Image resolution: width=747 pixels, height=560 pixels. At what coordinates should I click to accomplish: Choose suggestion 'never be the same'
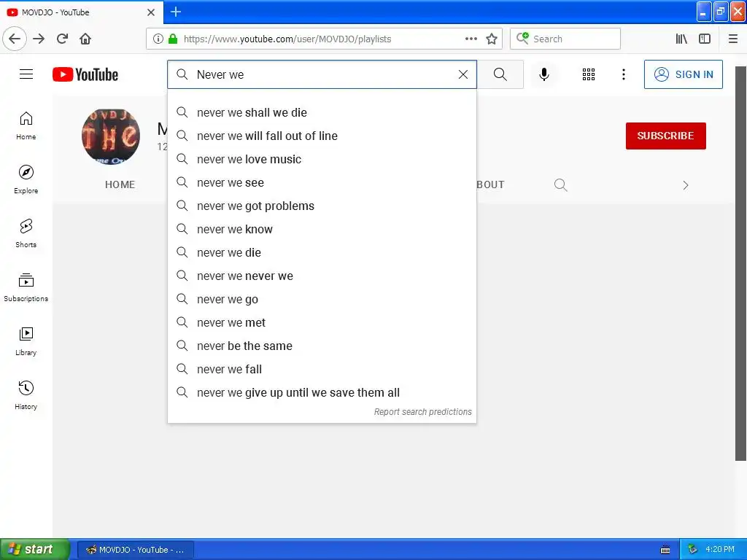click(322, 346)
